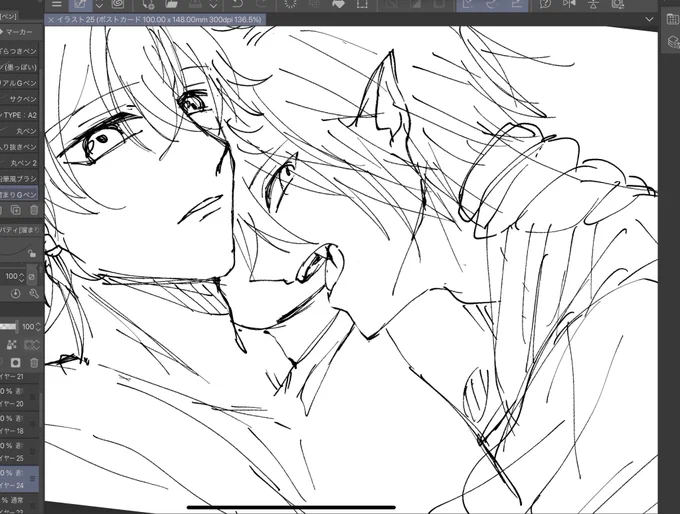Select the 丸ペン sub tool
680x514 pixels.
point(19,131)
